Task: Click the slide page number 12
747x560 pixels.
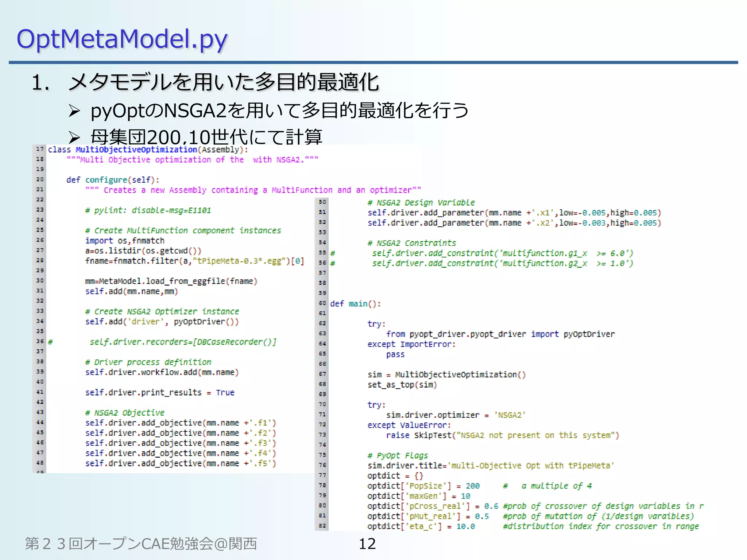Action: (x=367, y=544)
